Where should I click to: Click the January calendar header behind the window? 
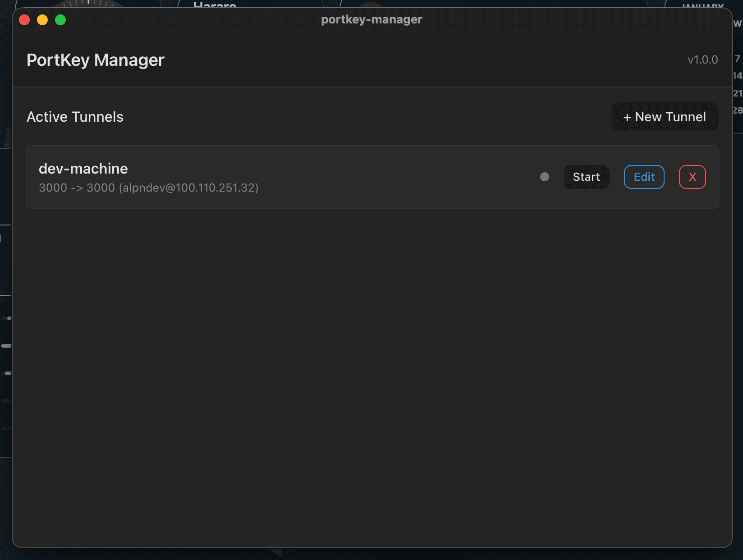(702, 5)
